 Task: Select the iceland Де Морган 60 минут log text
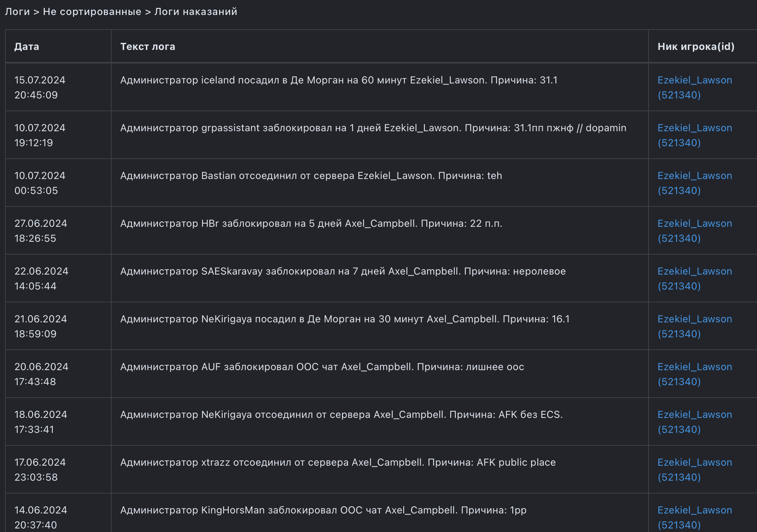(339, 80)
